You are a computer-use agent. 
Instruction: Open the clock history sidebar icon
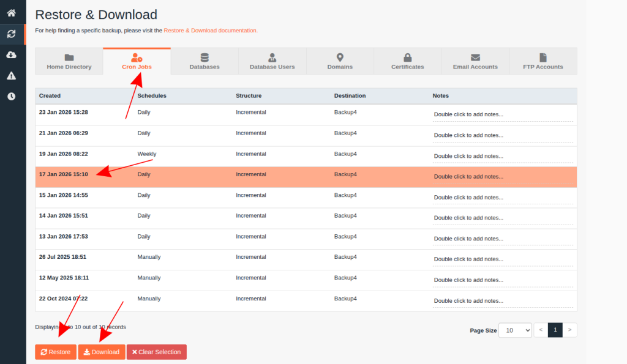[11, 97]
